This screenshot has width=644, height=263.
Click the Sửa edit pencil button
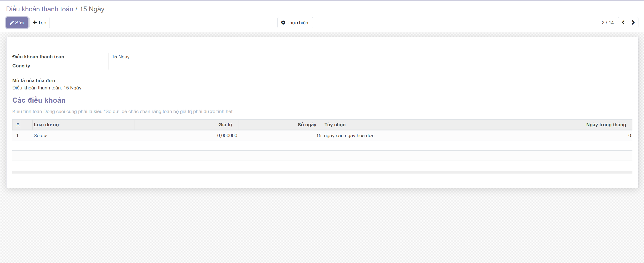pyautogui.click(x=17, y=22)
